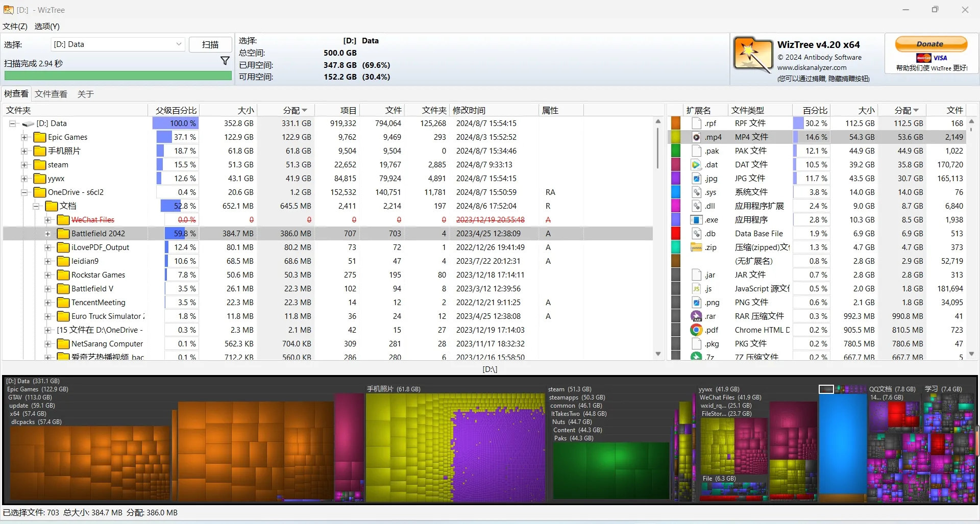Click the Chrome icon for .pdf files

point(696,330)
